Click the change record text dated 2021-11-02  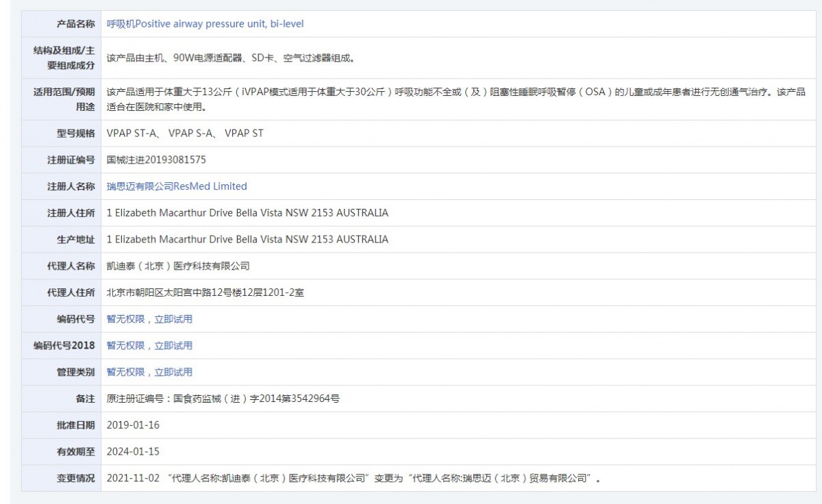[353, 478]
